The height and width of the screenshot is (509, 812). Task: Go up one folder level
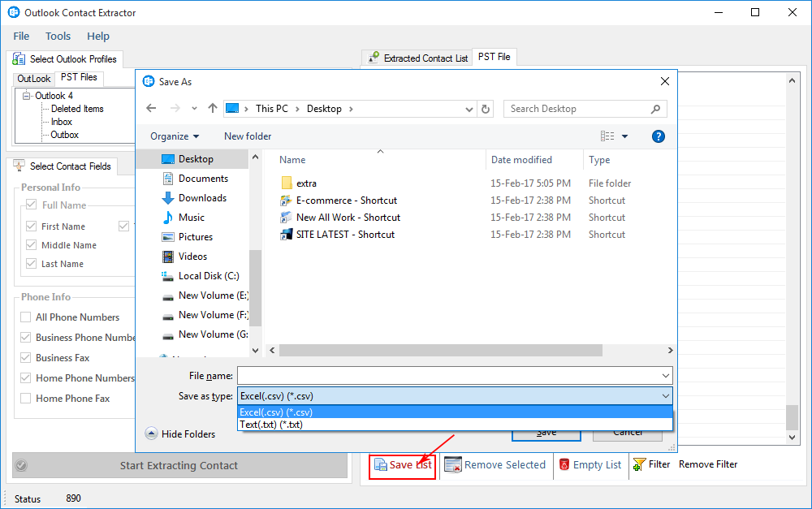coord(212,108)
